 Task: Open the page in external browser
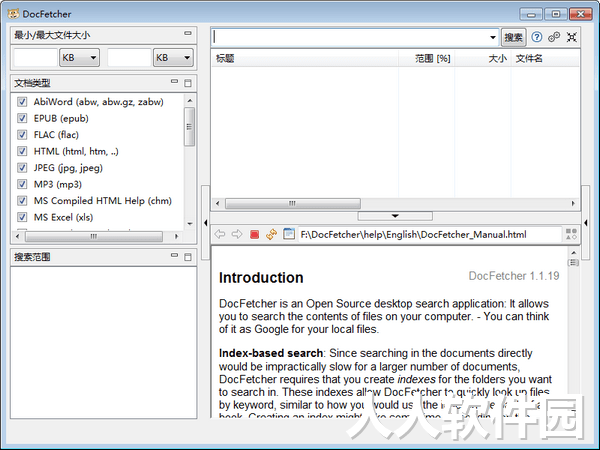click(x=289, y=233)
